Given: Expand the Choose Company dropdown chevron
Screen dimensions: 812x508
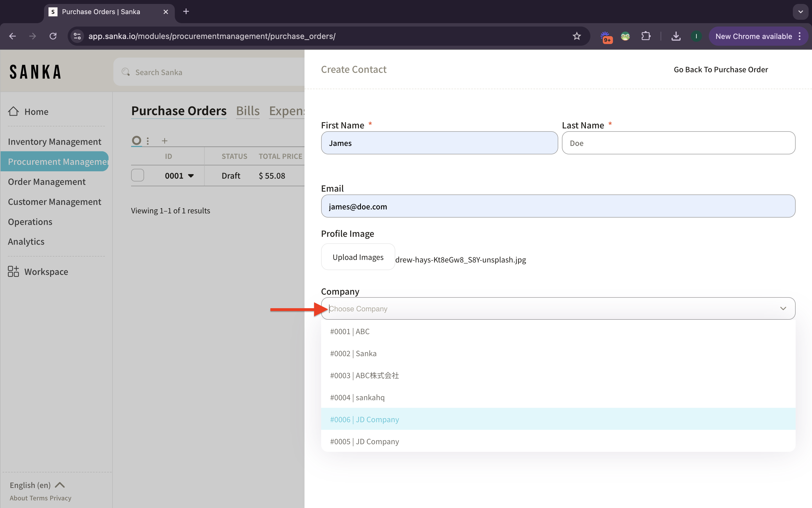Looking at the screenshot, I should click(783, 308).
